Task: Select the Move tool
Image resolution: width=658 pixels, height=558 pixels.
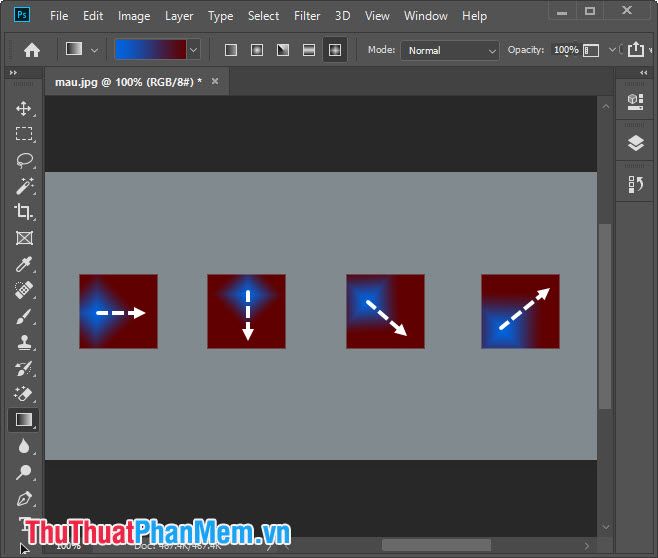Action: pos(24,108)
